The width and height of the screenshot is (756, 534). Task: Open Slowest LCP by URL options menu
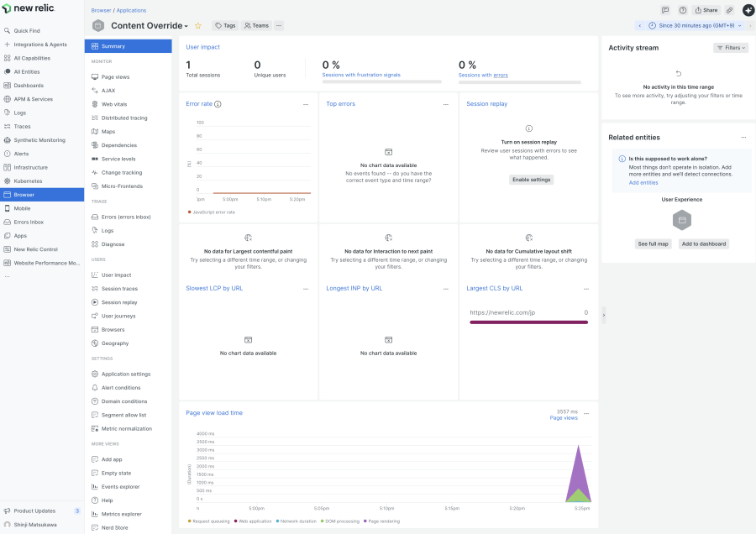point(306,289)
